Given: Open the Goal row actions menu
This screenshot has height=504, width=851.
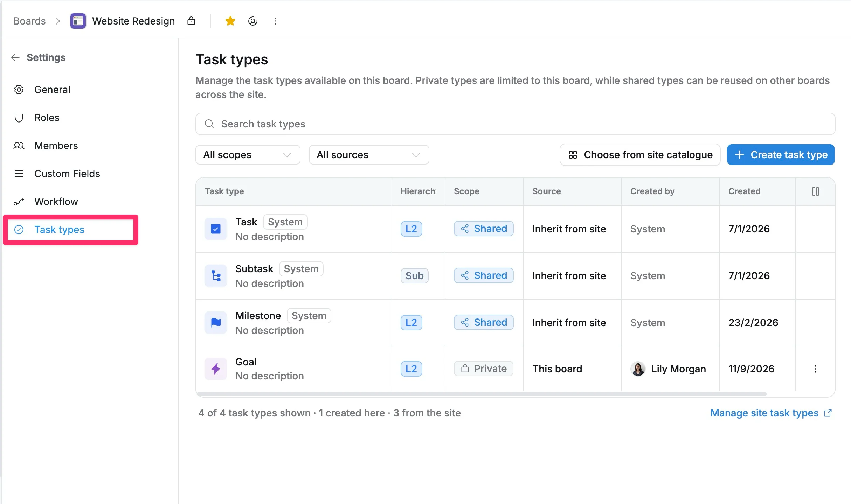Looking at the screenshot, I should coord(815,369).
